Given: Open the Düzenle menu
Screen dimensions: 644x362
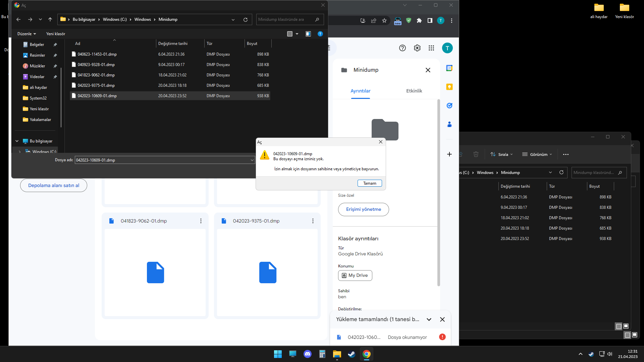Looking at the screenshot, I should click(x=26, y=34).
